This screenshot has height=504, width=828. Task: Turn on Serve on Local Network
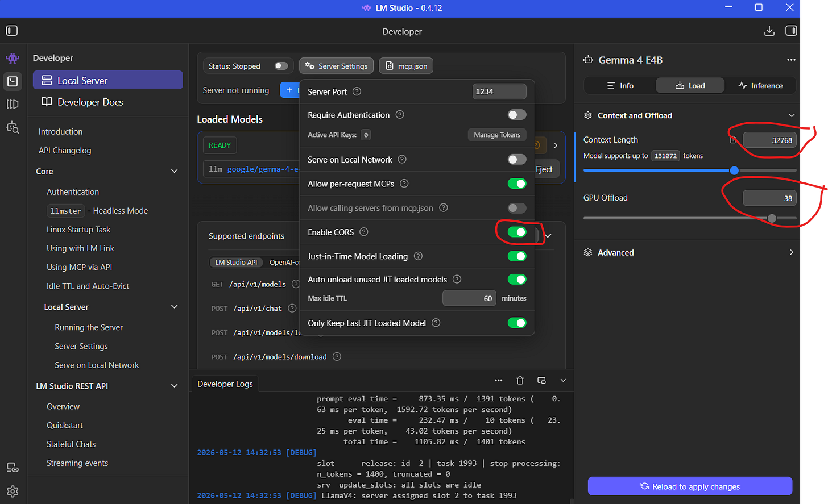(517, 160)
